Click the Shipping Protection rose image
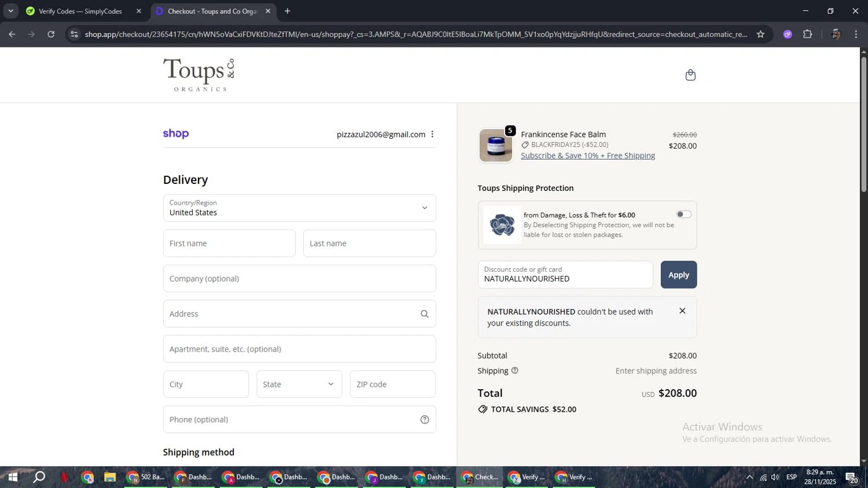868x488 pixels. pyautogui.click(x=502, y=225)
